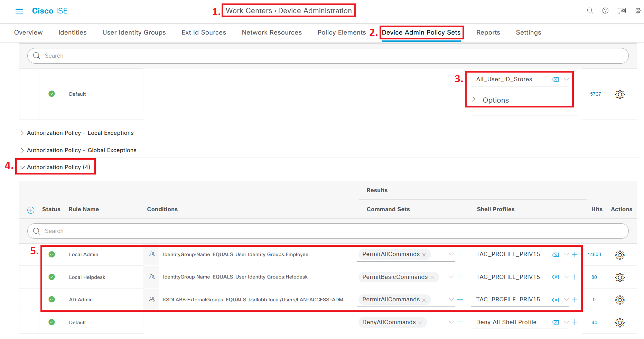
Task: Open the help question mark icon
Action: 605,11
